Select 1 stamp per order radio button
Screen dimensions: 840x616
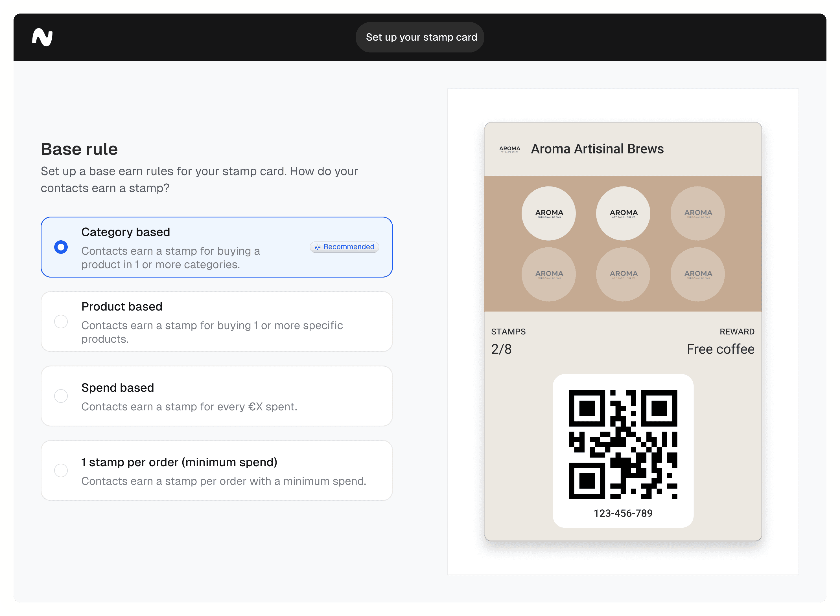click(61, 470)
